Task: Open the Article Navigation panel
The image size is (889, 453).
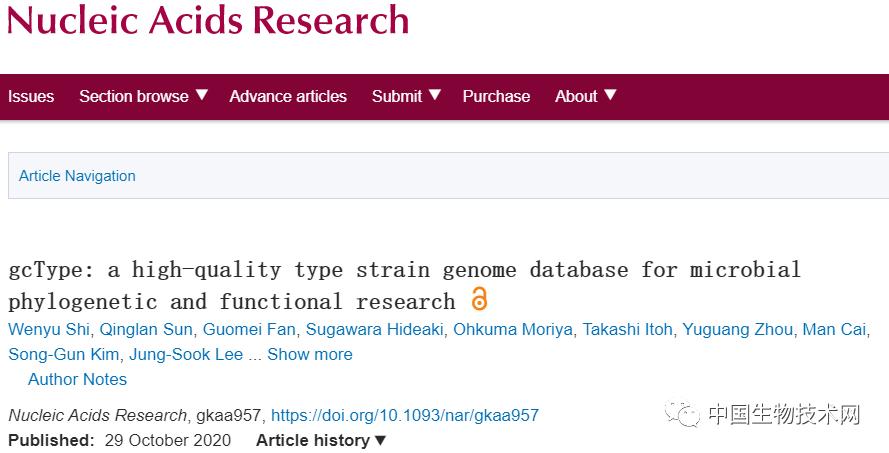Action: (x=77, y=176)
